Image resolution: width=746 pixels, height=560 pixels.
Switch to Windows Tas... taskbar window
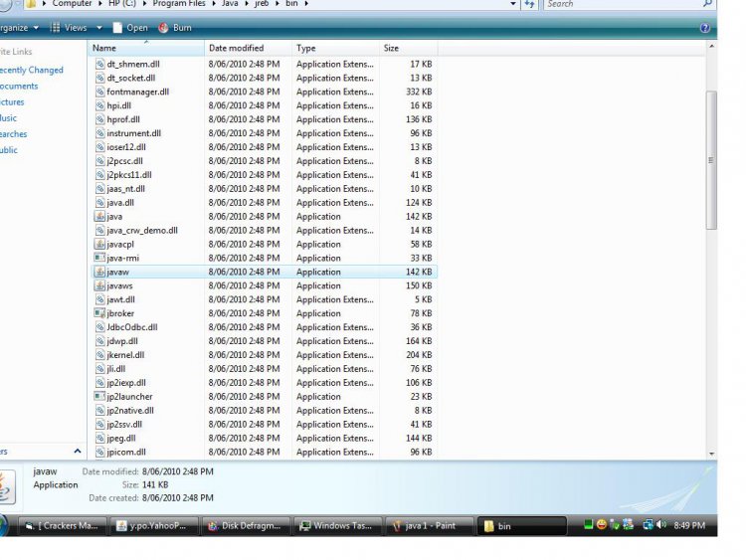tap(337, 526)
